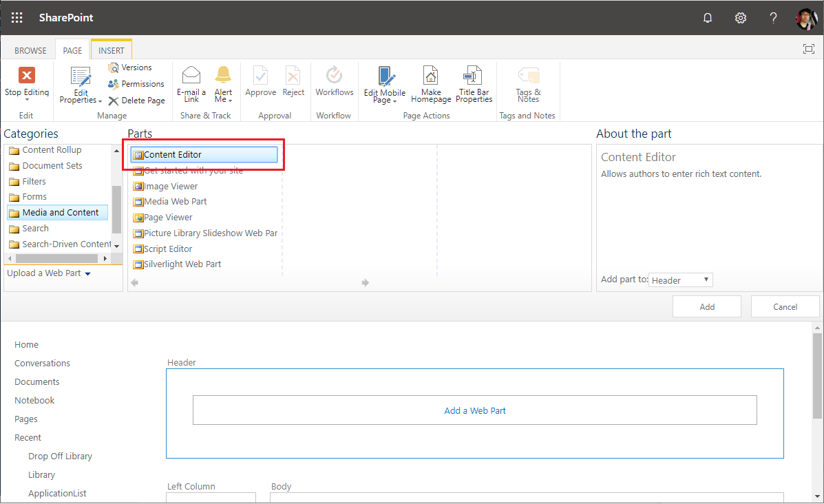Select Picture Library Slideshow Web Part

(x=205, y=233)
